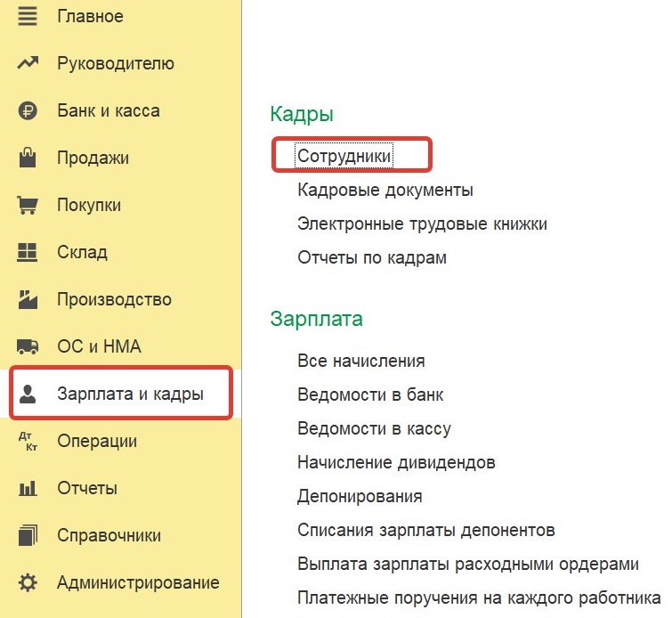Click the bar chart icon for Отчеты

coord(28,488)
